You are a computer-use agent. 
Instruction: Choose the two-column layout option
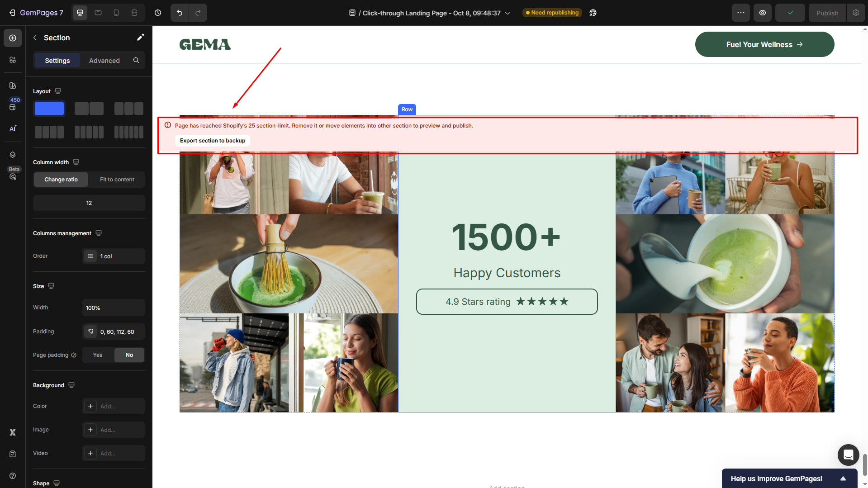tap(89, 109)
